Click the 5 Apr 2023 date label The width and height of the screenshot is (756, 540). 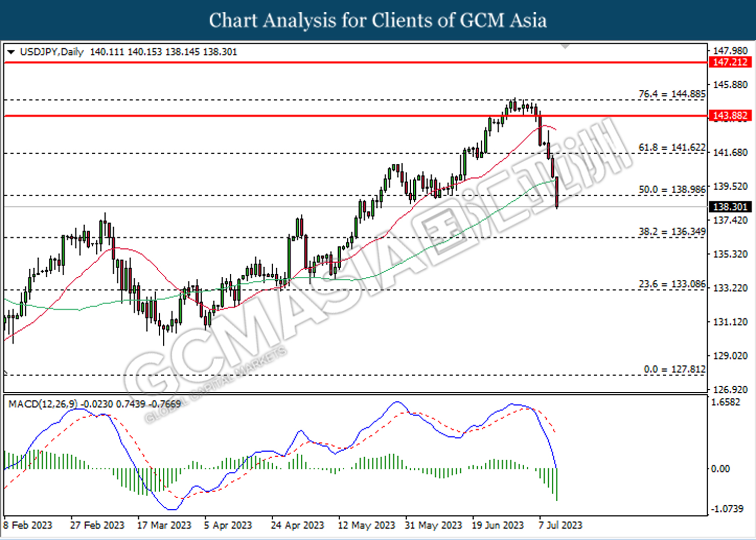pyautogui.click(x=228, y=525)
